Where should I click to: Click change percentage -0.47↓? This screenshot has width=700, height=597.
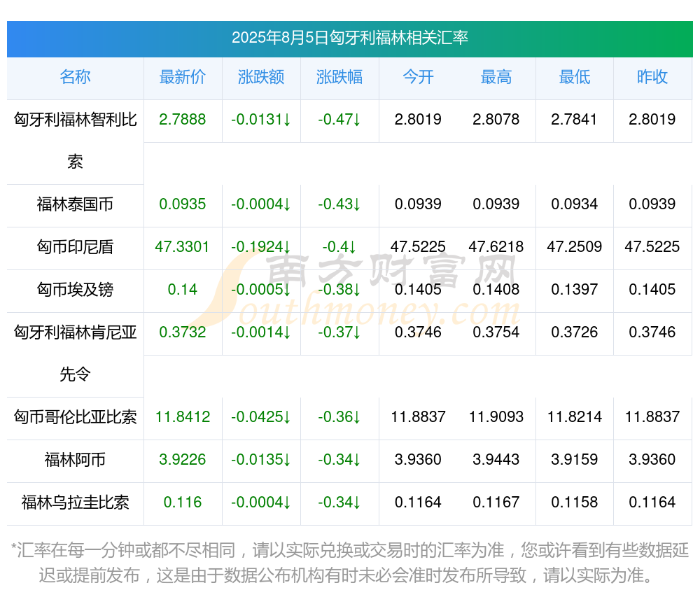(x=339, y=120)
